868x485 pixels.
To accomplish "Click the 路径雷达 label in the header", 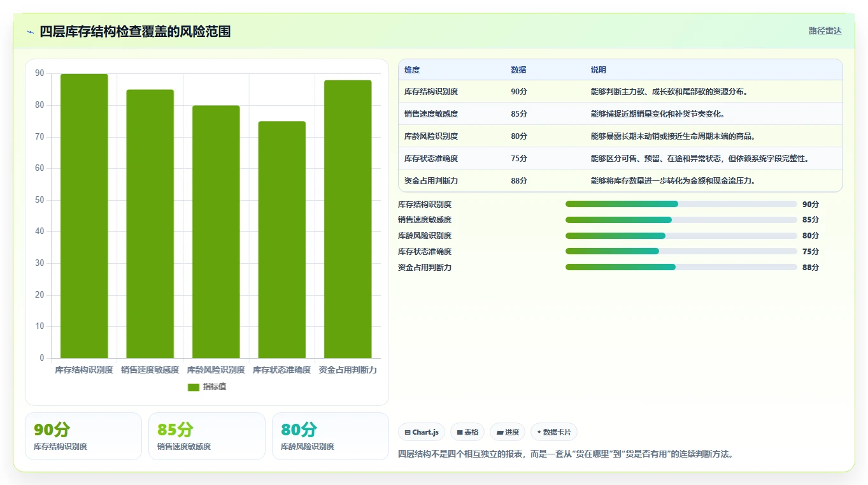I will click(x=825, y=31).
